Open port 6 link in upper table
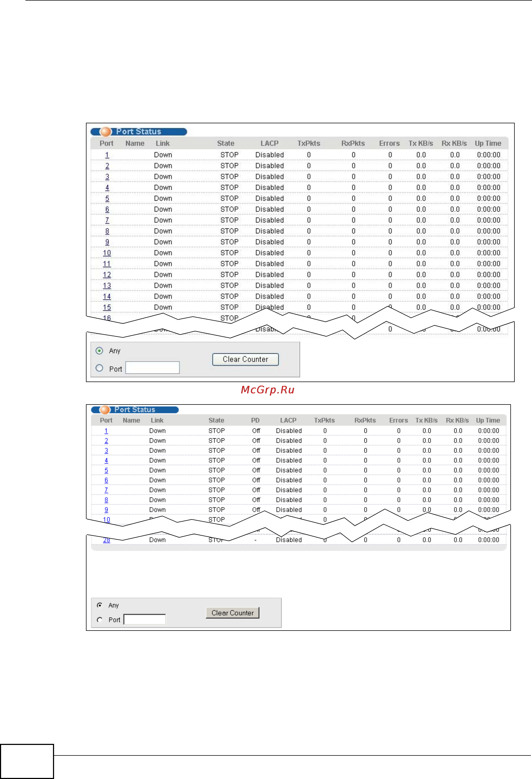 click(107, 210)
